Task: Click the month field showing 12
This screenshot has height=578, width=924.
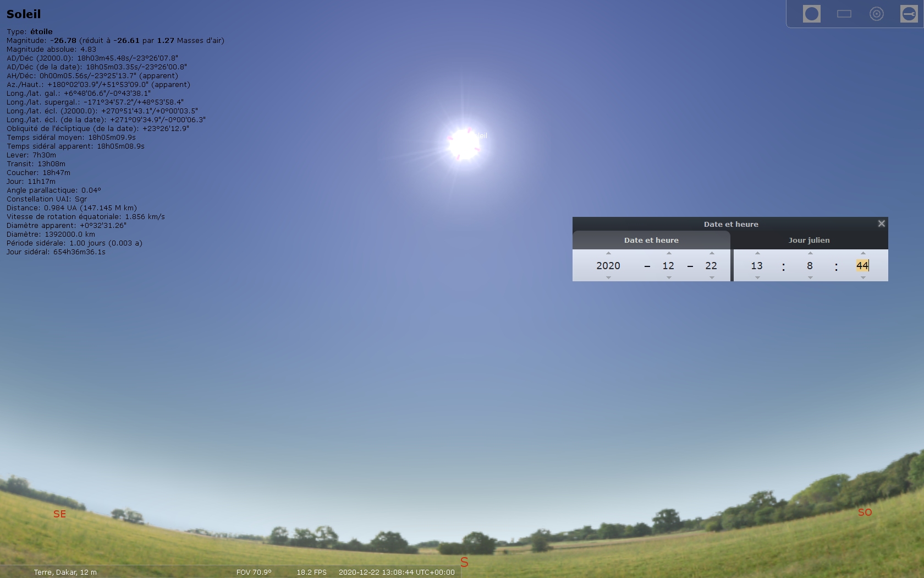Action: point(668,265)
